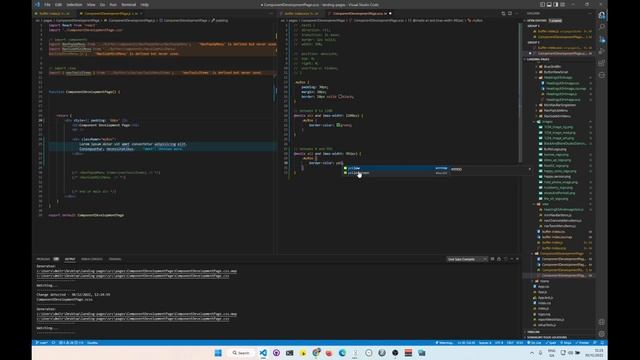Clear the output panel
Screen dimensions: 640x360
(492, 259)
